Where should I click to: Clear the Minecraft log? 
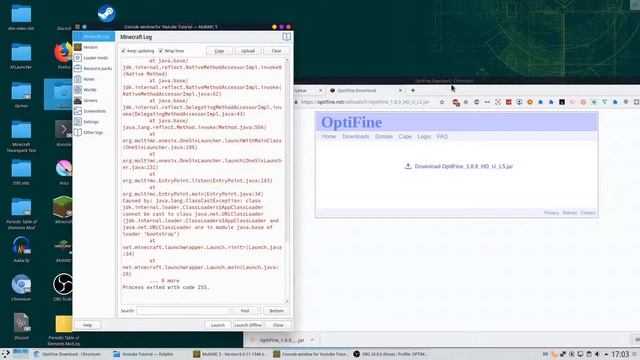coord(276,51)
